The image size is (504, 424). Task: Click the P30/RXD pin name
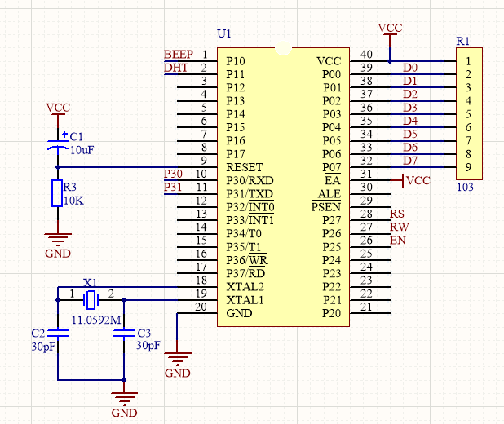[x=250, y=181]
